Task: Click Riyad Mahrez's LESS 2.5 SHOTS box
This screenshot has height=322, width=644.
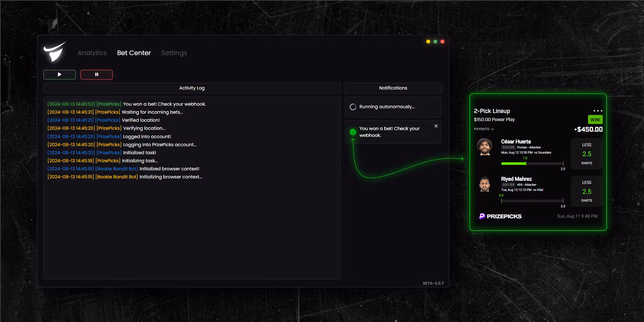Action: coord(587,191)
